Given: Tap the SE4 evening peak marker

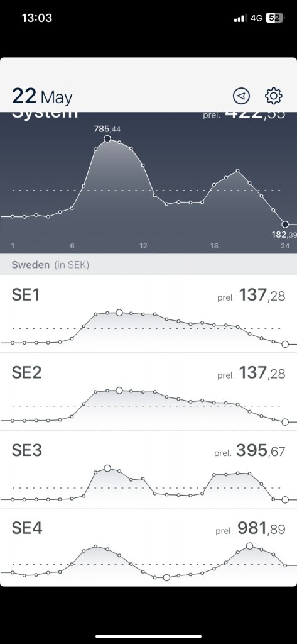Looking at the screenshot, I should pyautogui.click(x=249, y=546).
